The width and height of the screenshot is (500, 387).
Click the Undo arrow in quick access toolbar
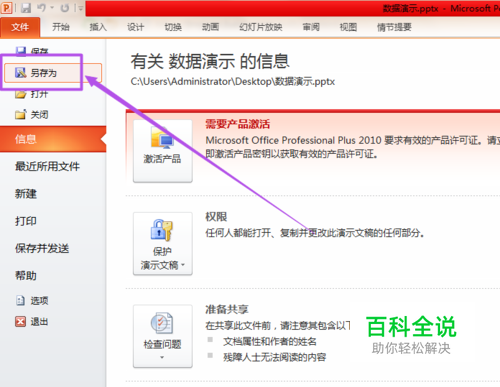41,7
